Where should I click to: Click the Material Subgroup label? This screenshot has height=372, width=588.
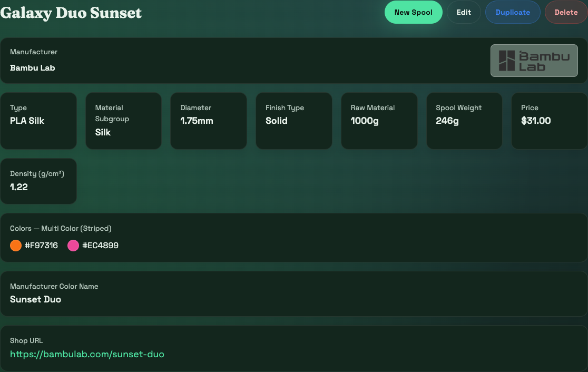[x=112, y=113]
